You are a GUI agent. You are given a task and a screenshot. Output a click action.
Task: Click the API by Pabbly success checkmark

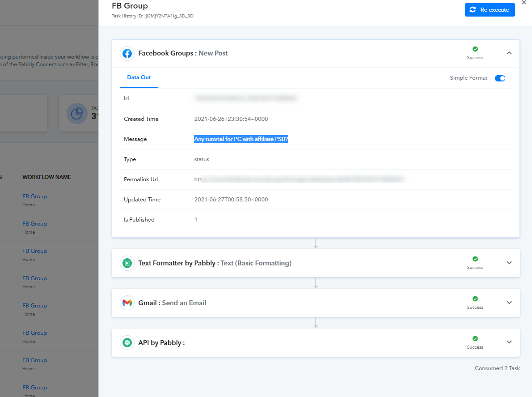475,338
